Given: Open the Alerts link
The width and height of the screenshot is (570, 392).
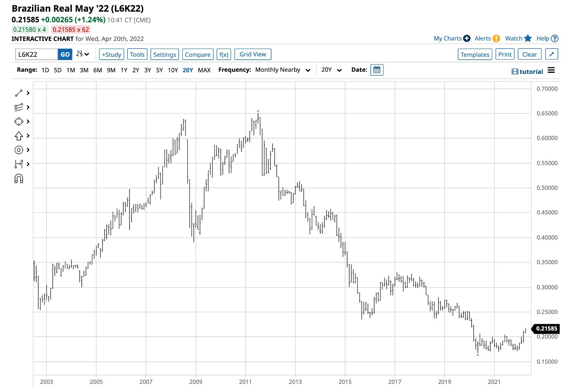Looking at the screenshot, I should point(483,38).
